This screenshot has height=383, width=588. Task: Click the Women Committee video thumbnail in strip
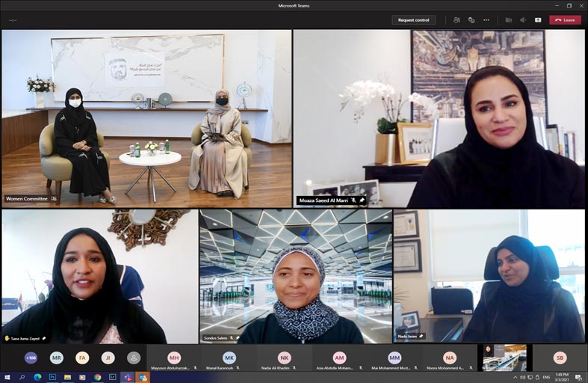coord(504,358)
